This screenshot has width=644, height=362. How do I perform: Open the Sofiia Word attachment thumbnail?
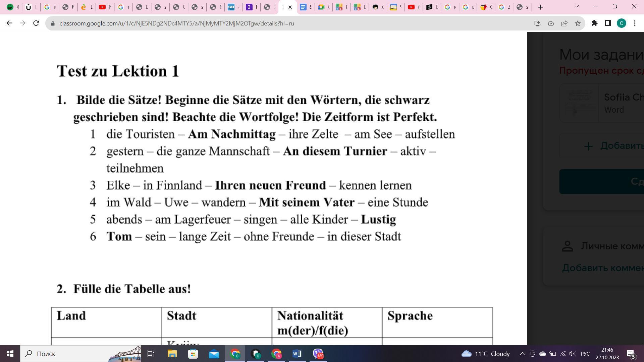click(x=579, y=103)
